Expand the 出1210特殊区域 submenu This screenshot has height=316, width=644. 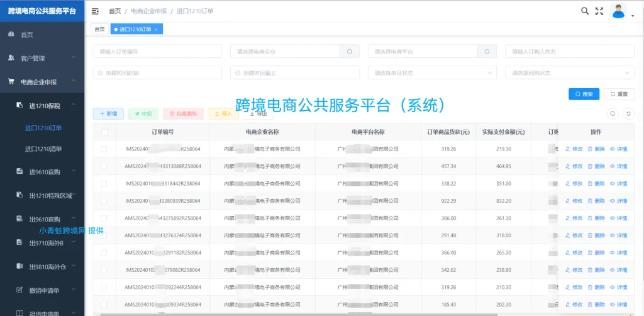42,195
